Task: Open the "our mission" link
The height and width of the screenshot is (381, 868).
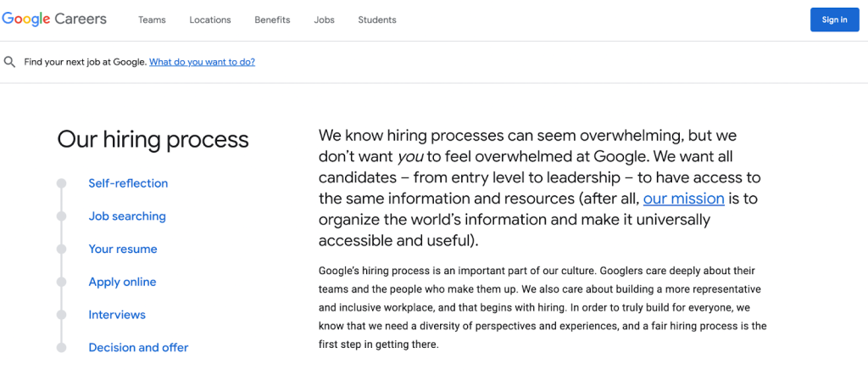Action: point(683,199)
